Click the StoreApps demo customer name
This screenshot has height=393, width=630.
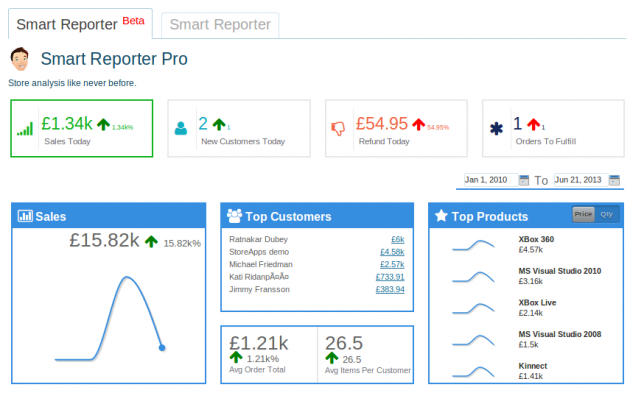(x=259, y=252)
